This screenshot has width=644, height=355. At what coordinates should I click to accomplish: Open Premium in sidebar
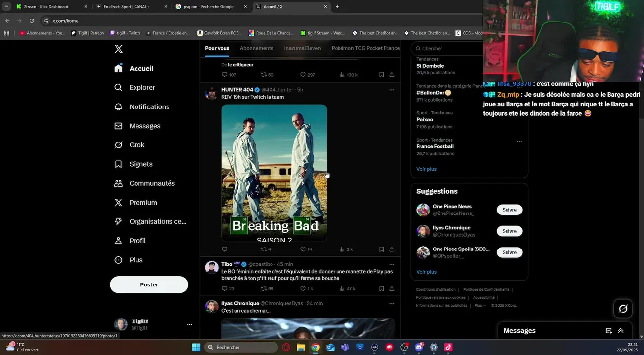click(x=136, y=203)
